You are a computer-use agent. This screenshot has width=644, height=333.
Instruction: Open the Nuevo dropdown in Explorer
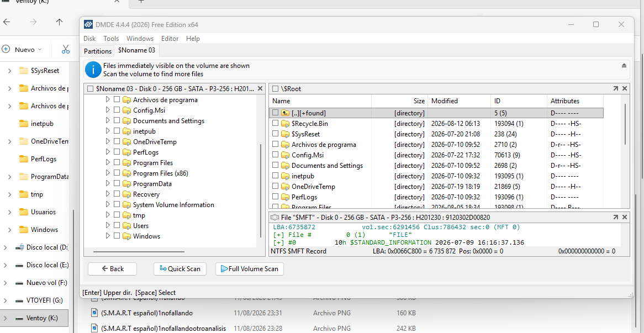tap(23, 49)
